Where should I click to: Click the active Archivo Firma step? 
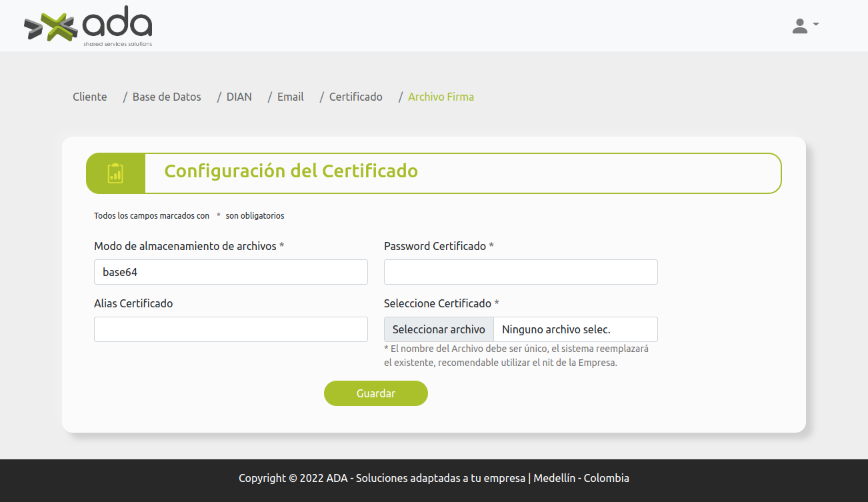[441, 97]
